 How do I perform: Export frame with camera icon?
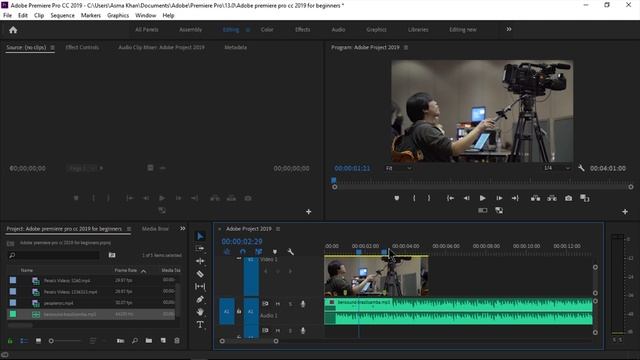click(x=569, y=198)
